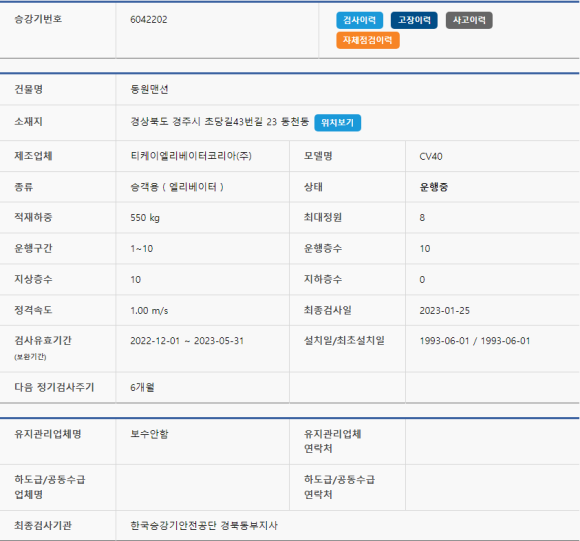This screenshot has height=541, width=580.
Task: Click the (보완기간) sub-label
Action: tap(30, 357)
